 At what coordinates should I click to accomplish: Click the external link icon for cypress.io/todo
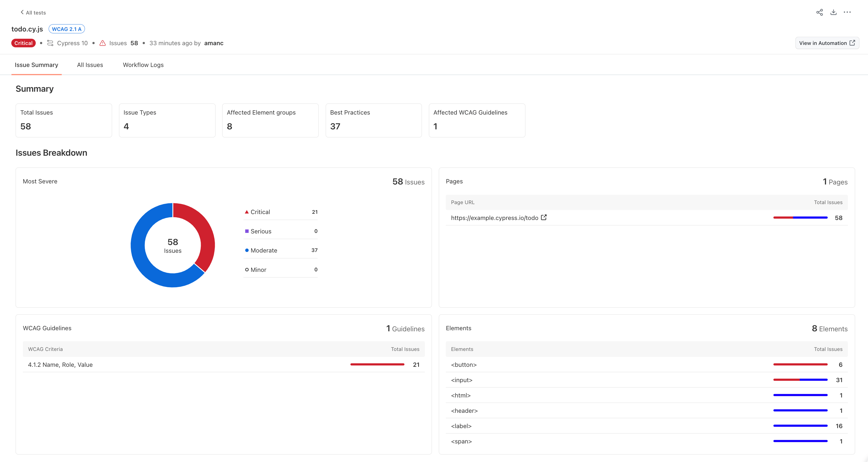pyautogui.click(x=545, y=217)
